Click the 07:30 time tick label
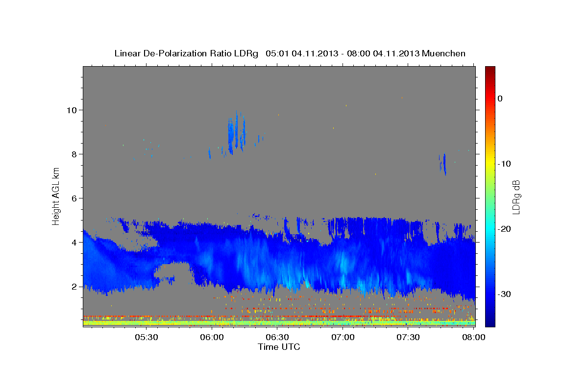Image resolution: width=588 pixels, height=392 pixels. click(408, 338)
